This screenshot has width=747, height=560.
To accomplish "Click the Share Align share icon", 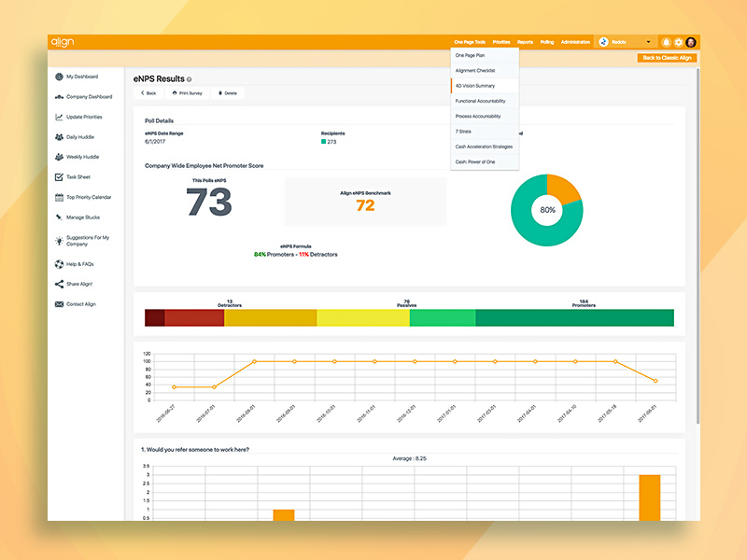I will tap(59, 285).
